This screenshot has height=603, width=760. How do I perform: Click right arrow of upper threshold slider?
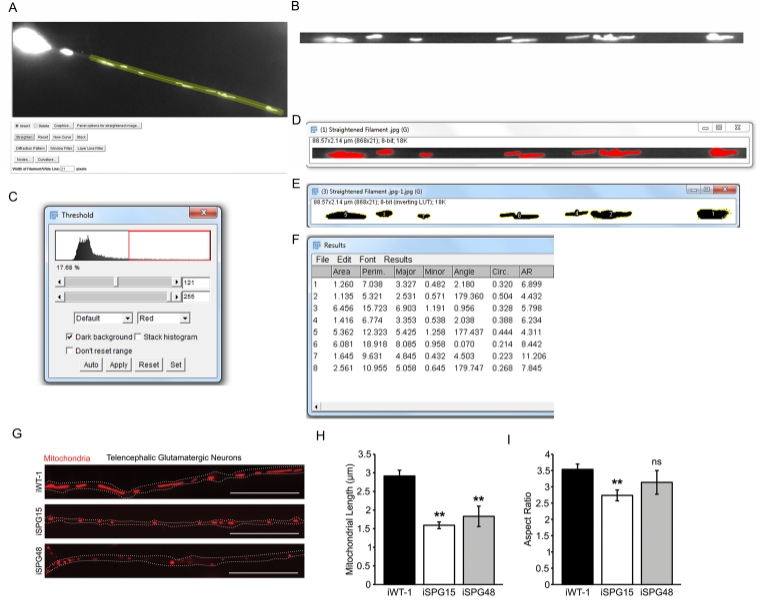(x=176, y=297)
